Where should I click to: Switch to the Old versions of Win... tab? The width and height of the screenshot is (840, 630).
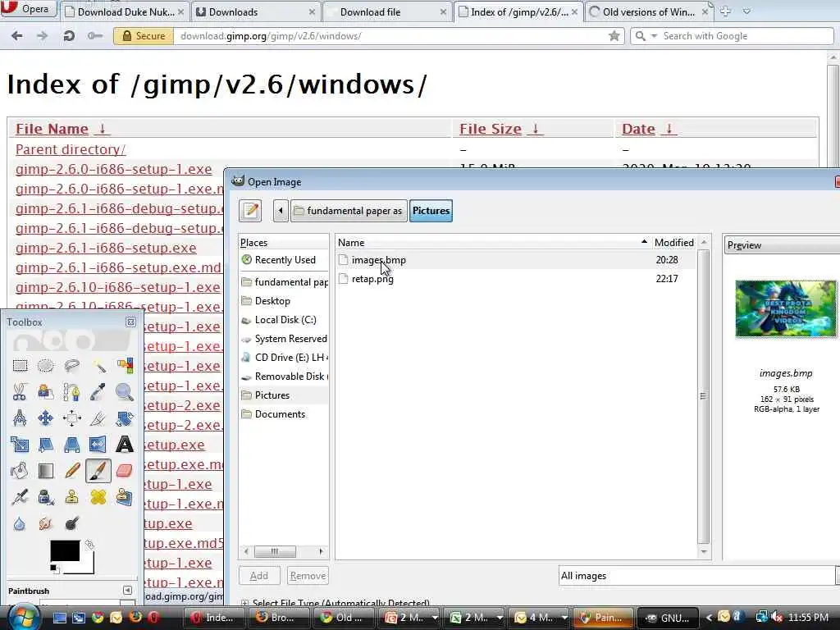(x=648, y=11)
